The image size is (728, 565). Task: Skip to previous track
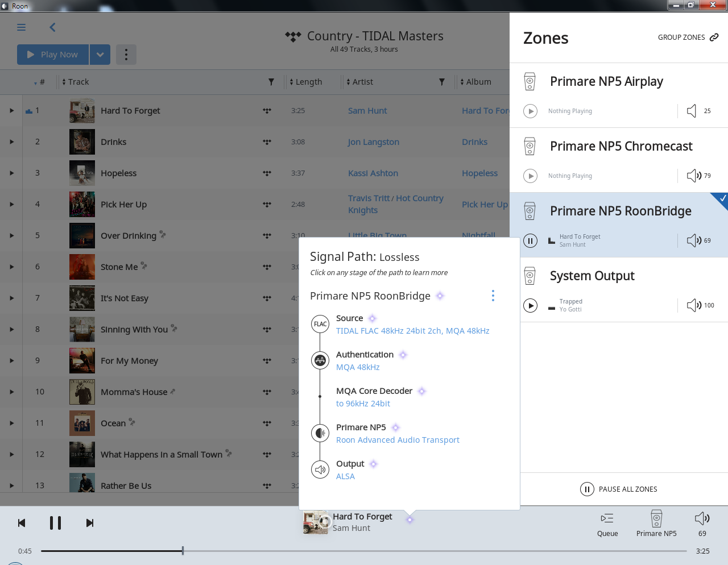(x=22, y=523)
